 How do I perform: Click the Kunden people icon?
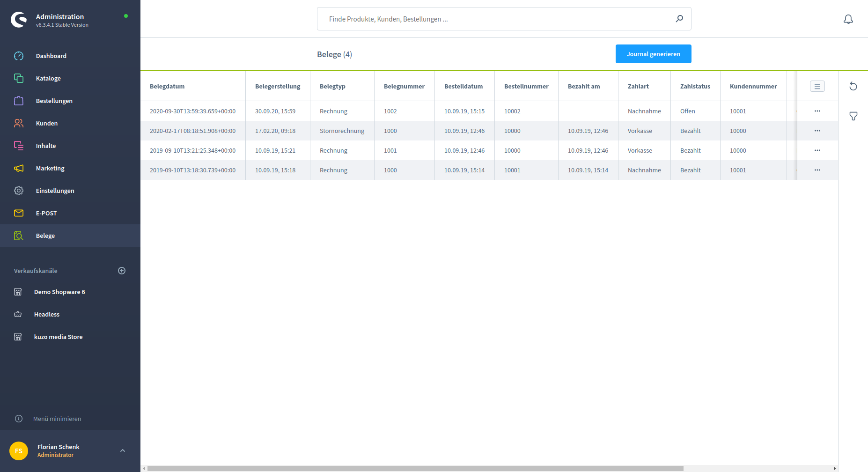(19, 123)
